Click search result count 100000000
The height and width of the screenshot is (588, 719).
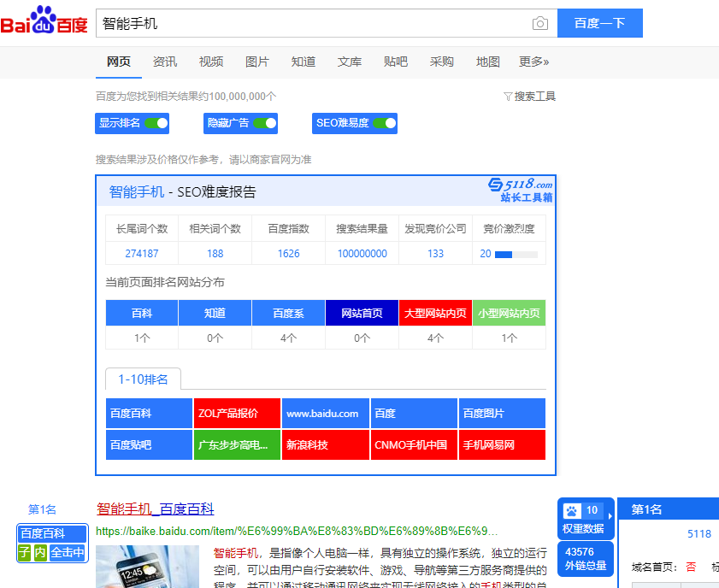point(362,254)
